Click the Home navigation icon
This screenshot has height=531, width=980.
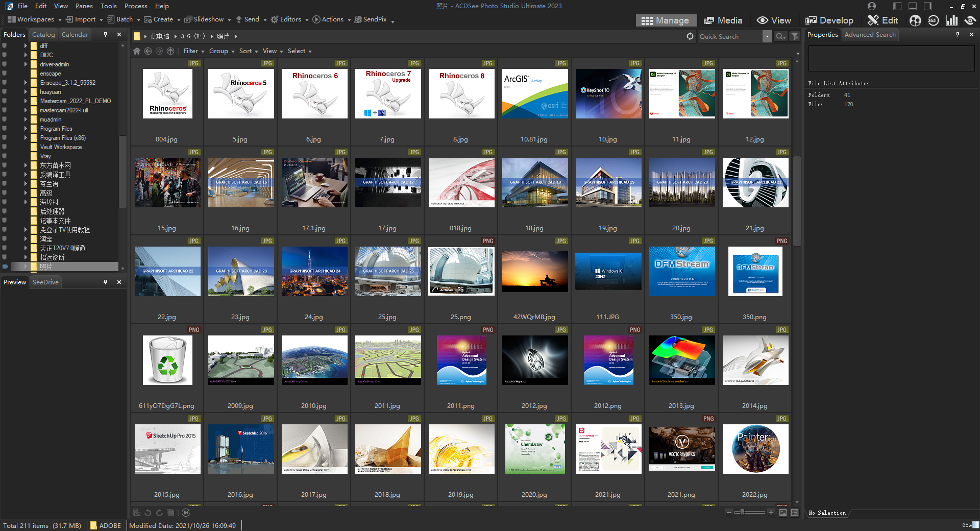coord(137,51)
